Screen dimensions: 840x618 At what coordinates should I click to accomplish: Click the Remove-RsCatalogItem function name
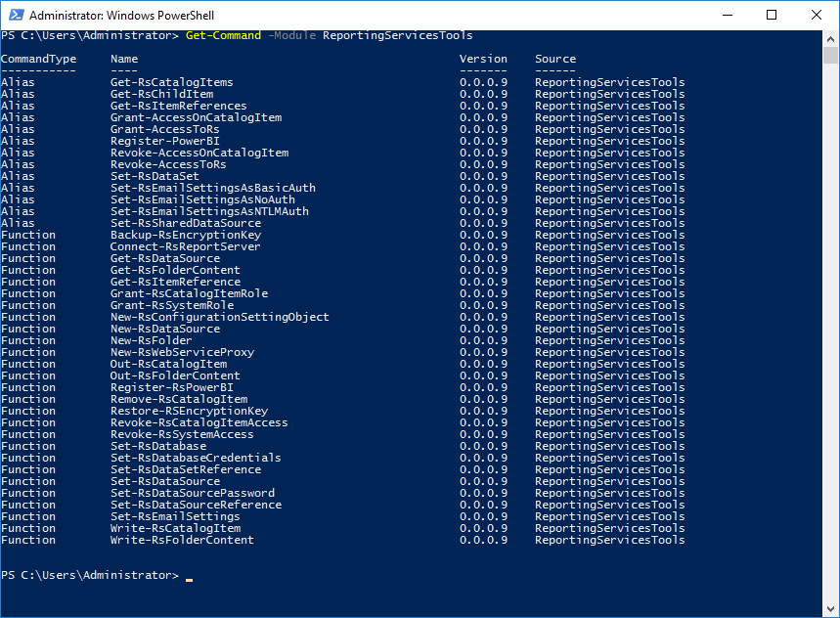(179, 400)
